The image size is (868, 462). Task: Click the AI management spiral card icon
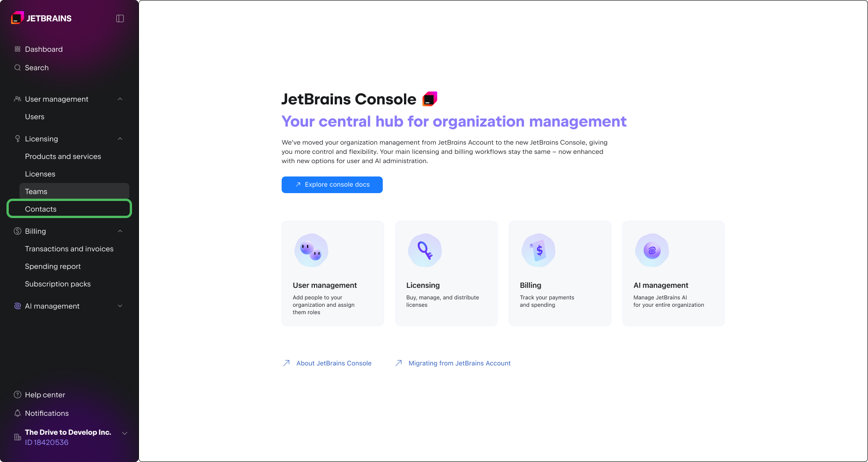coord(652,250)
